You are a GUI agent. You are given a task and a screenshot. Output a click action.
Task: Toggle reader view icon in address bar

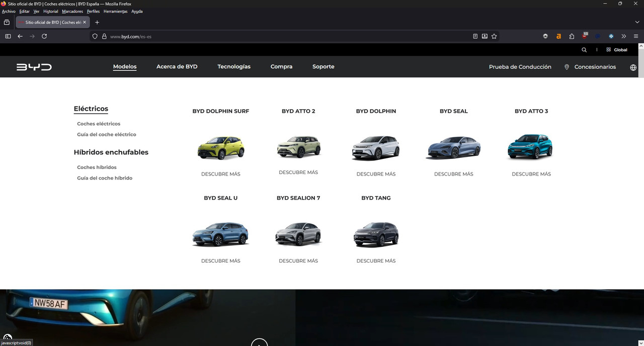(x=475, y=36)
